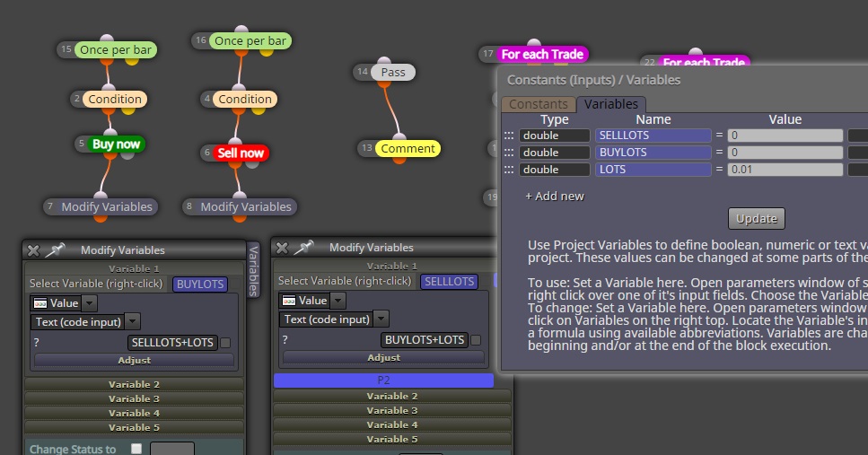Select block 15 Once per bar
Viewport: 868px width, 455px height.
click(x=115, y=50)
